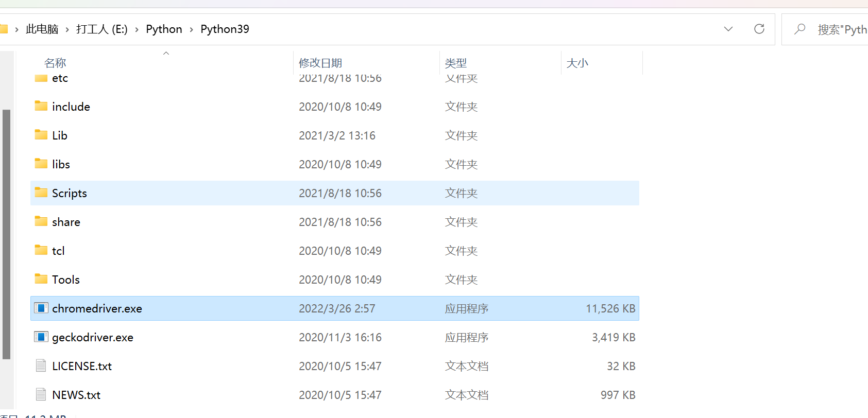Go to Python folder breadcrumb

tap(164, 29)
